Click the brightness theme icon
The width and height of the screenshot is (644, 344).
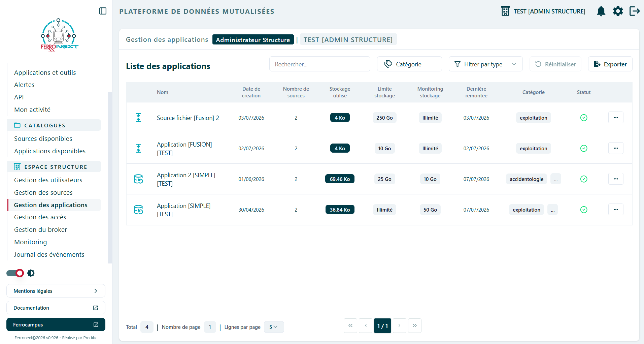(31, 273)
